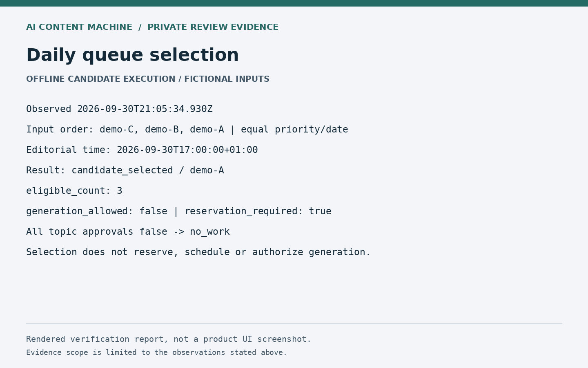Select the 'Input order: demo-C, demo-B, demo-A' line

187,130
